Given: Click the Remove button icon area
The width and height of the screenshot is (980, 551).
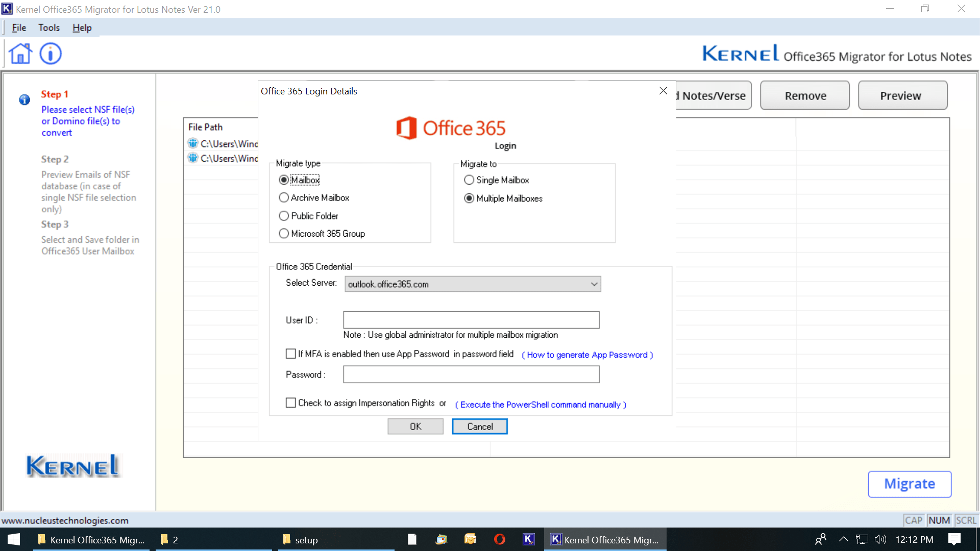Looking at the screenshot, I should click(x=805, y=95).
